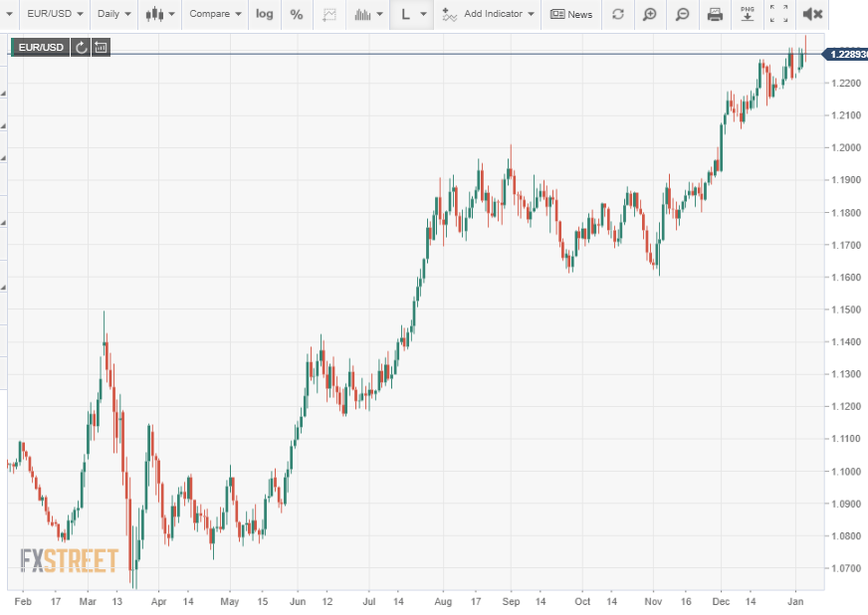868x615 pixels.
Task: Expand the Daily timeframe dropdown
Action: (x=114, y=14)
